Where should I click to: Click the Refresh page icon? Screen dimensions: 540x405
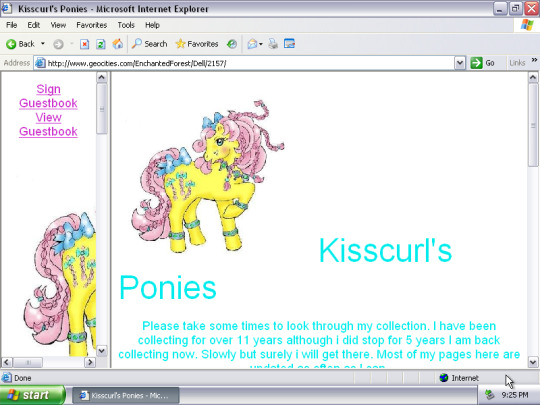click(101, 44)
